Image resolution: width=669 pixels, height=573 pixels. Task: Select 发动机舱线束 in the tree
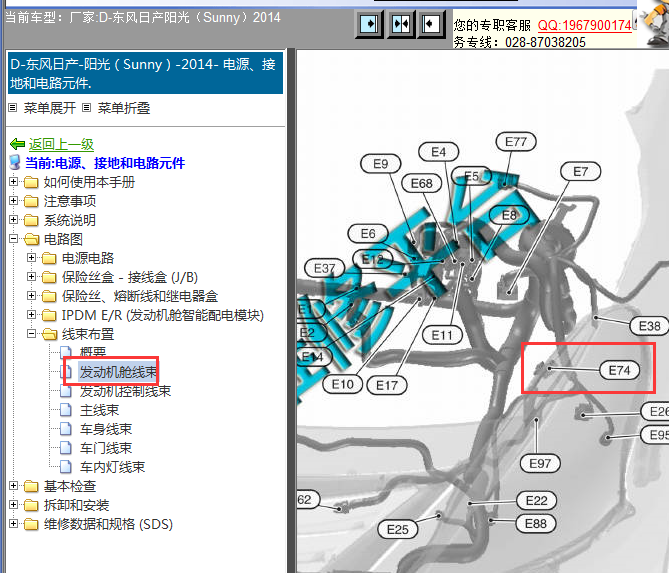119,372
